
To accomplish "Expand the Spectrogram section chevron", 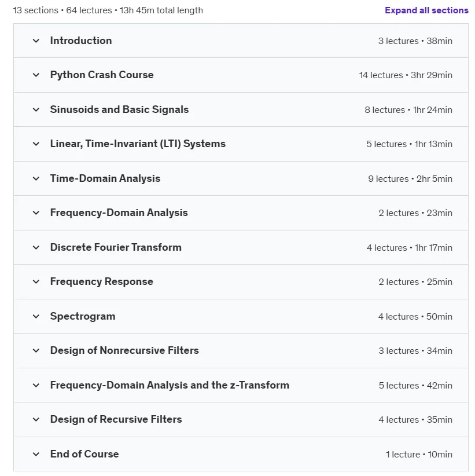I will (36, 316).
